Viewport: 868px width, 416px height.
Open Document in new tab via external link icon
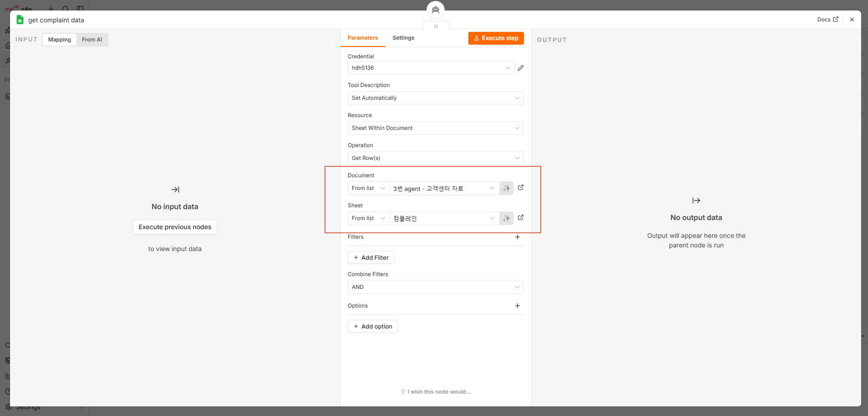(x=521, y=187)
